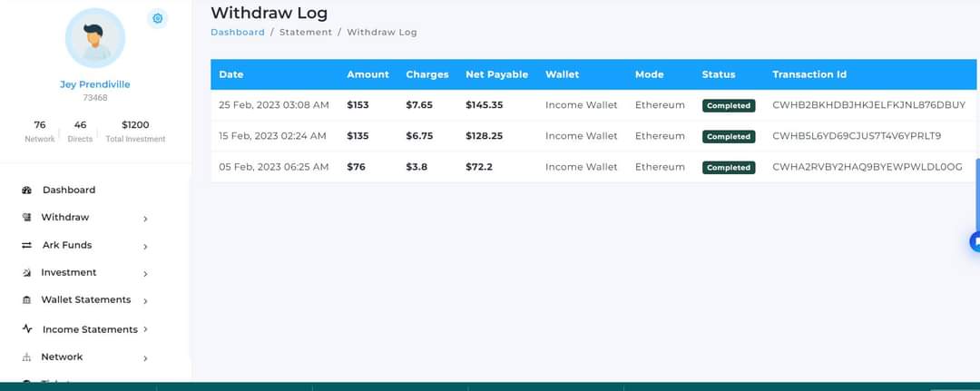Click the $128.25 net payable value

pos(485,135)
